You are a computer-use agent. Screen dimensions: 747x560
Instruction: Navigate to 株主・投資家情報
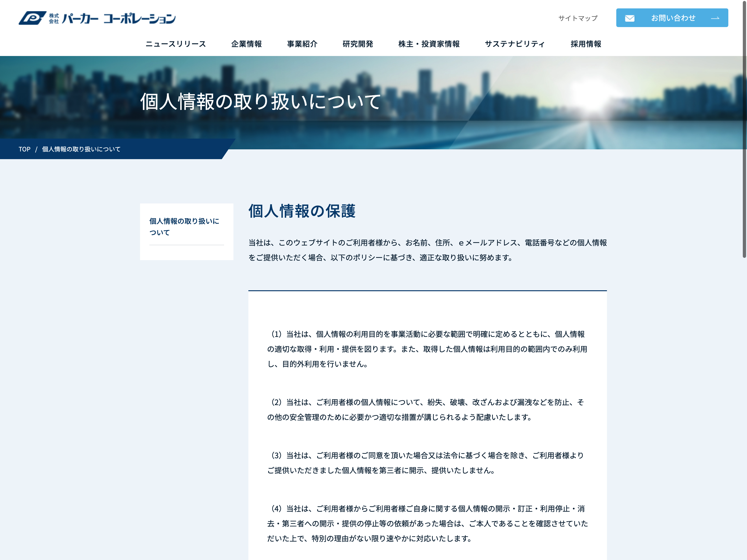(x=429, y=44)
